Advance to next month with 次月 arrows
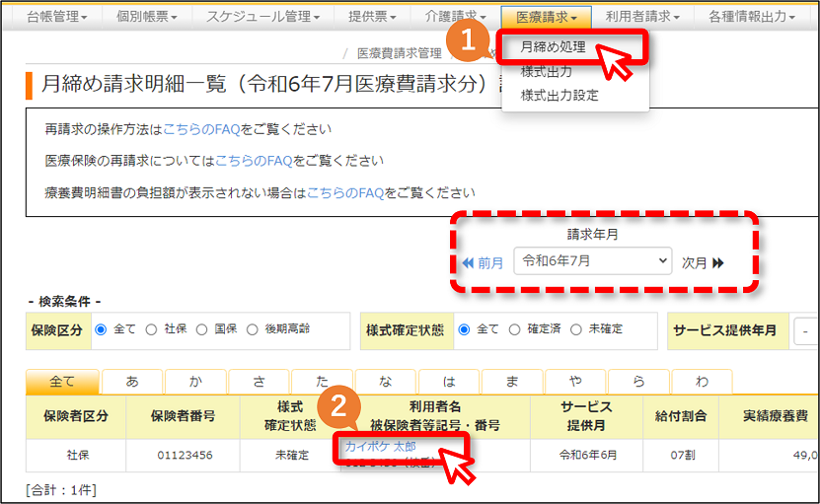 [x=703, y=262]
